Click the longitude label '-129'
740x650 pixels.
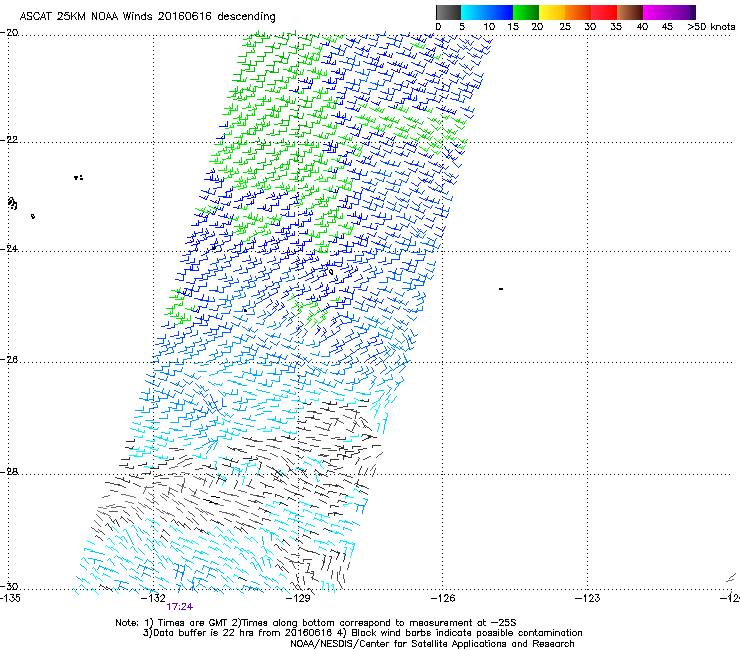[298, 598]
